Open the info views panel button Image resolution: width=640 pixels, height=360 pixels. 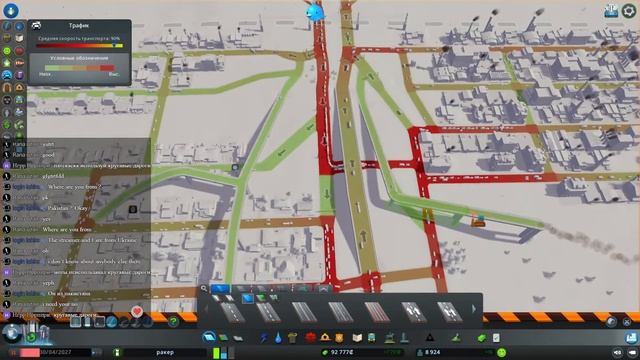coord(11,10)
